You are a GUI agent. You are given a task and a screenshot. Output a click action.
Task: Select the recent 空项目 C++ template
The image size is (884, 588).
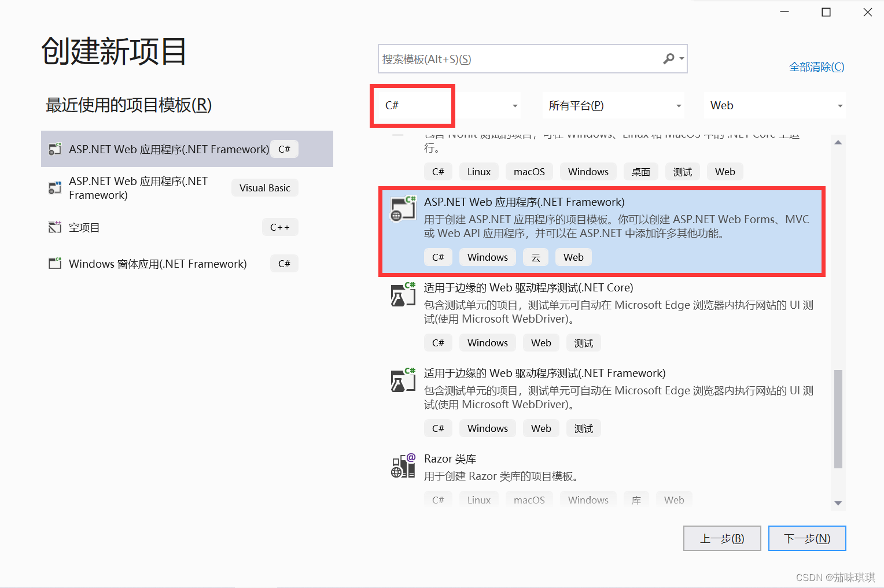[187, 227]
